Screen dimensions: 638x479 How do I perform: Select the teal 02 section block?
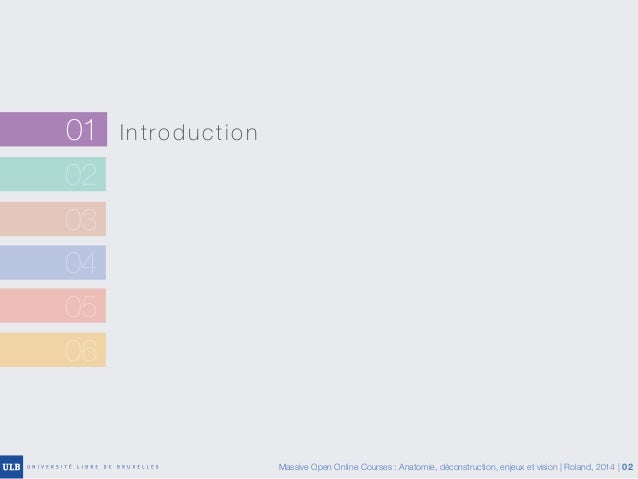coord(53,174)
